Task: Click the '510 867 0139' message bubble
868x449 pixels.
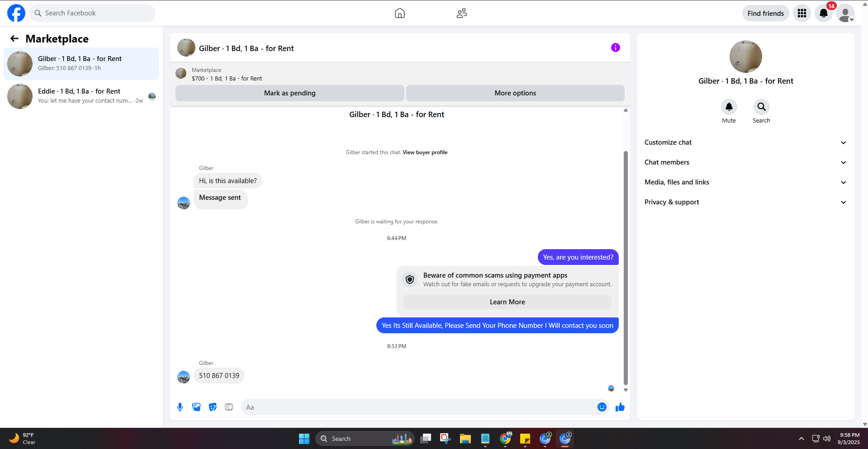Action: [219, 376]
